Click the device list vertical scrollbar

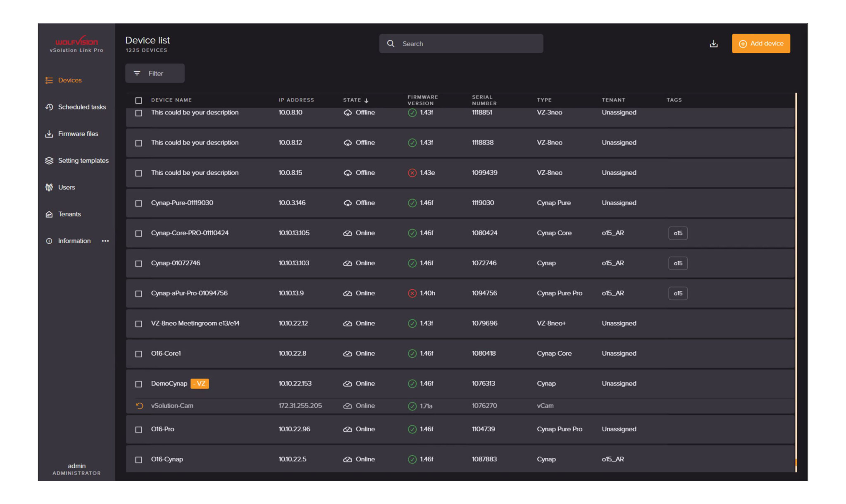click(x=796, y=283)
